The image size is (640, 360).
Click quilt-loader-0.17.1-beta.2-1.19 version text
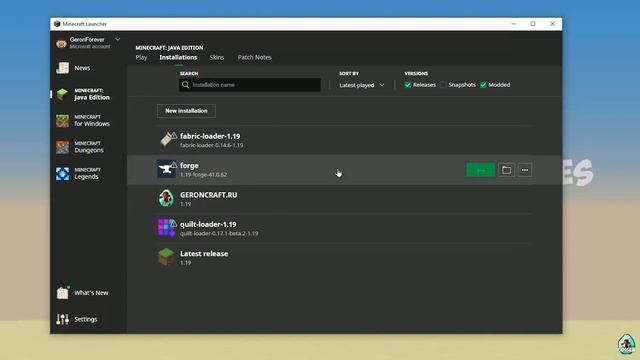(219, 233)
